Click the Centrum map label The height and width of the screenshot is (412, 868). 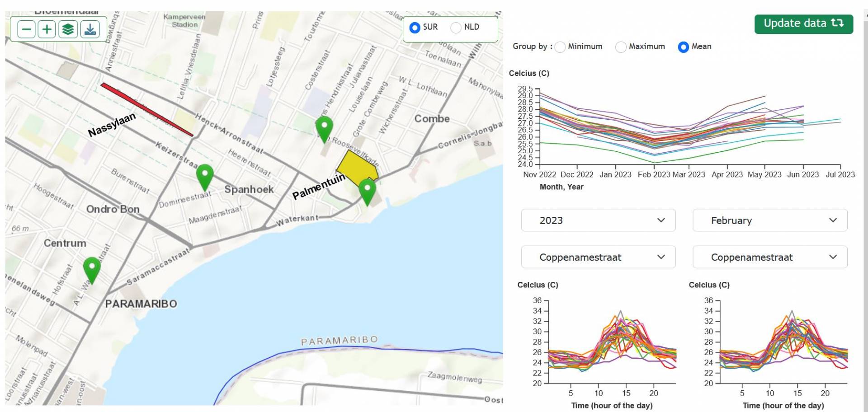pos(65,243)
